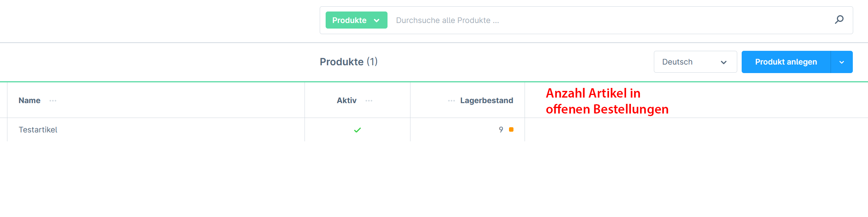This screenshot has width=868, height=217.
Task: Open the Name column options dots
Action: coord(53,101)
